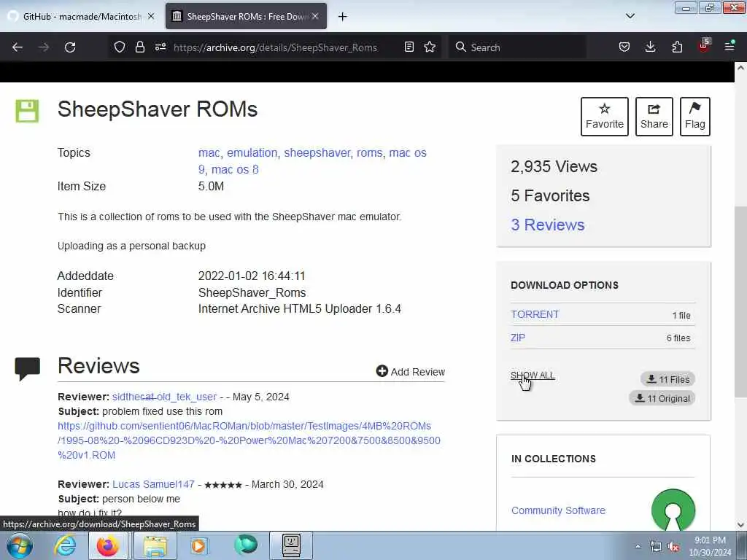This screenshot has height=560, width=747.
Task: Open the extensions puzzle icon
Action: (677, 47)
